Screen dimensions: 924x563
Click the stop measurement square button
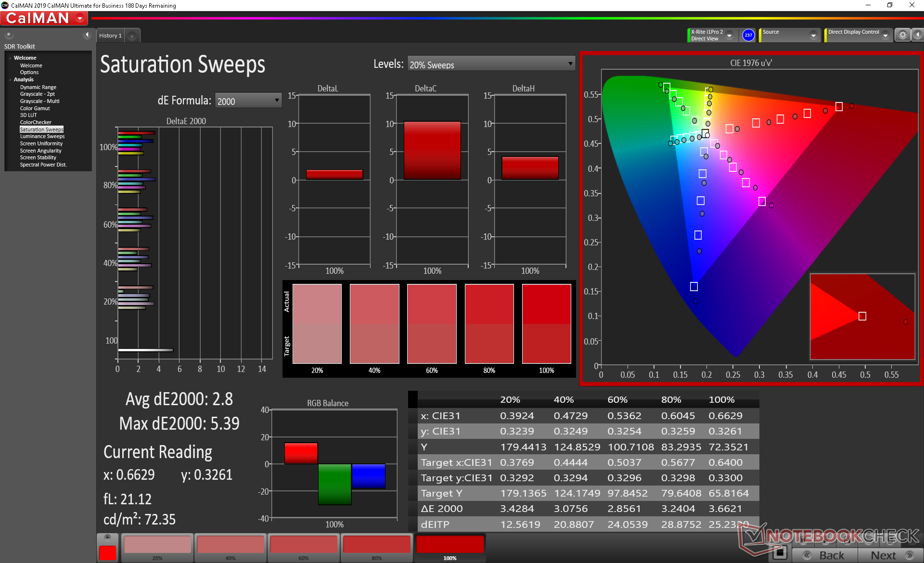779,553
